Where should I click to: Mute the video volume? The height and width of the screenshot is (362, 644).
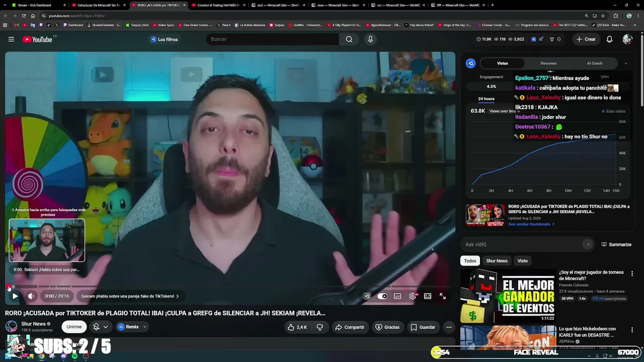31,296
